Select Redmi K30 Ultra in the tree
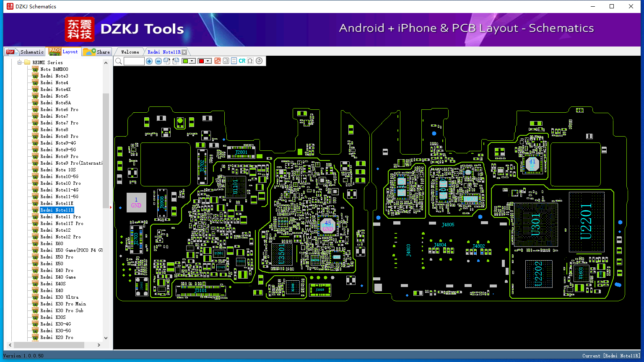 click(60, 297)
